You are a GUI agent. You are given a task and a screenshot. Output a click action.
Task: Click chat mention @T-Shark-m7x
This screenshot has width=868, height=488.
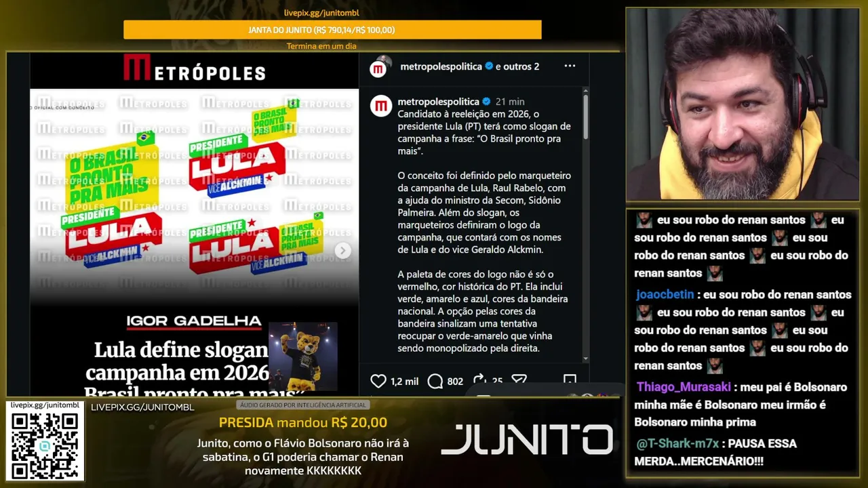point(676,444)
